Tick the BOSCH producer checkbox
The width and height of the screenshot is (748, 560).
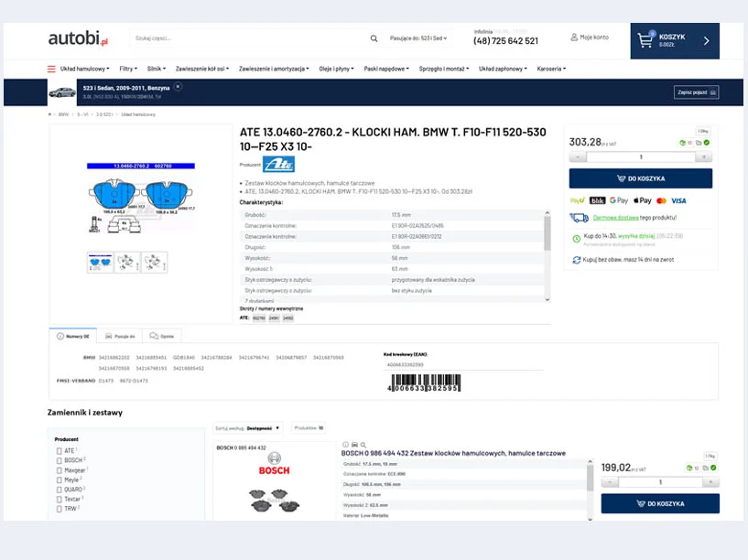point(60,460)
